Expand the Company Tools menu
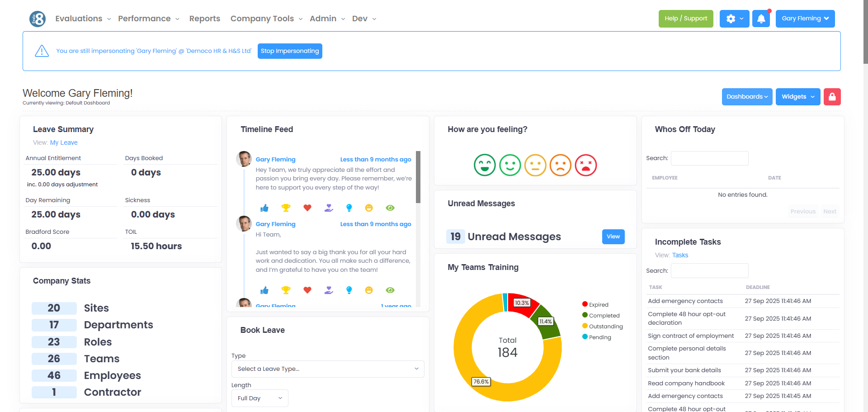 coord(266,19)
